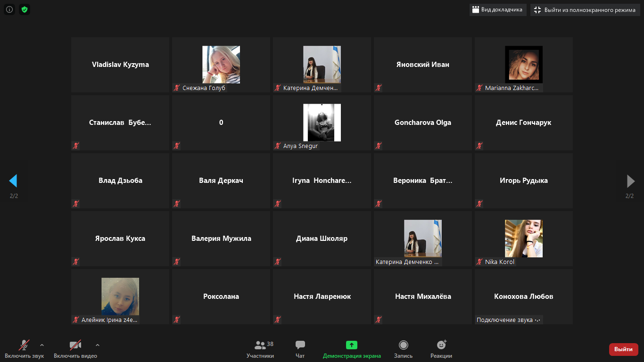Select Marianna Zakharc... profile picture tile
This screenshot has height=362, width=644.
tap(523, 65)
